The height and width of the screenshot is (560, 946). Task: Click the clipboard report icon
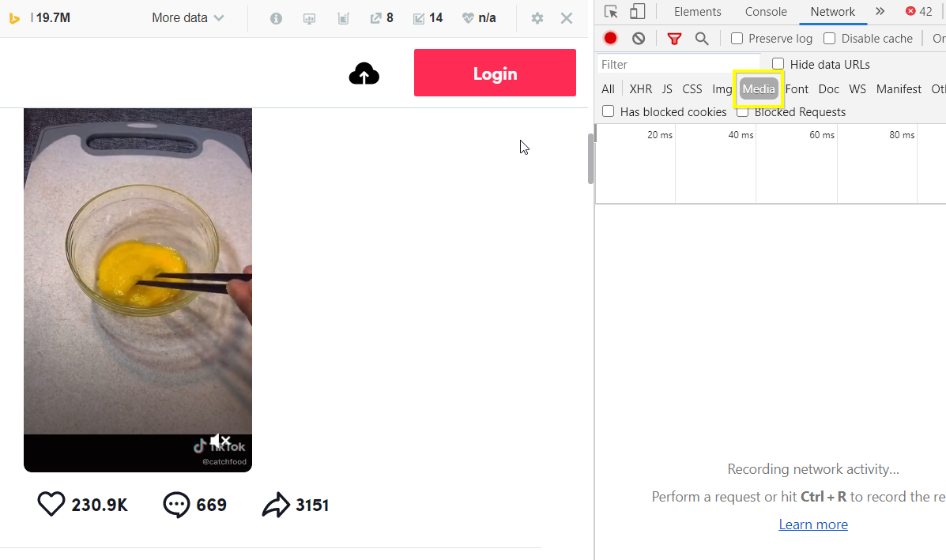coord(343,19)
